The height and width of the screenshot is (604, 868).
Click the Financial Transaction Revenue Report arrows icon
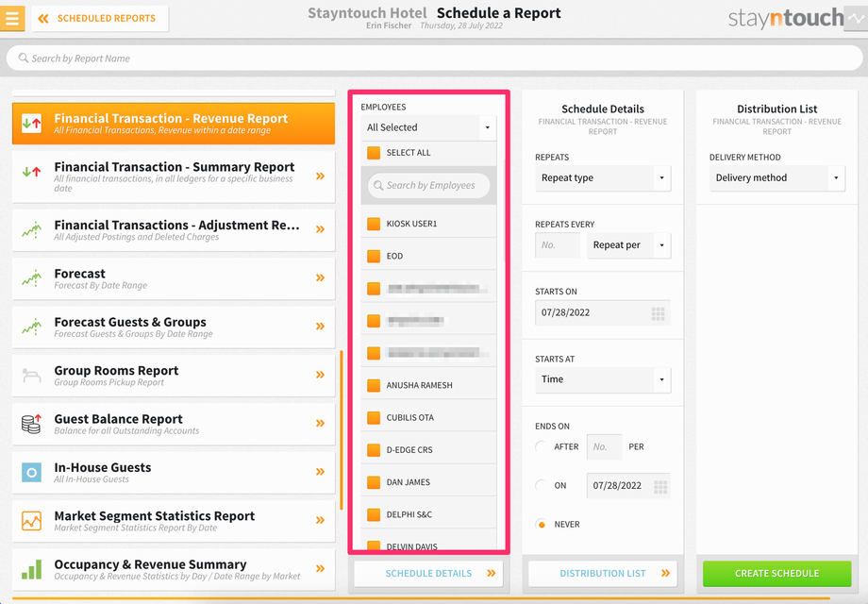(31, 123)
